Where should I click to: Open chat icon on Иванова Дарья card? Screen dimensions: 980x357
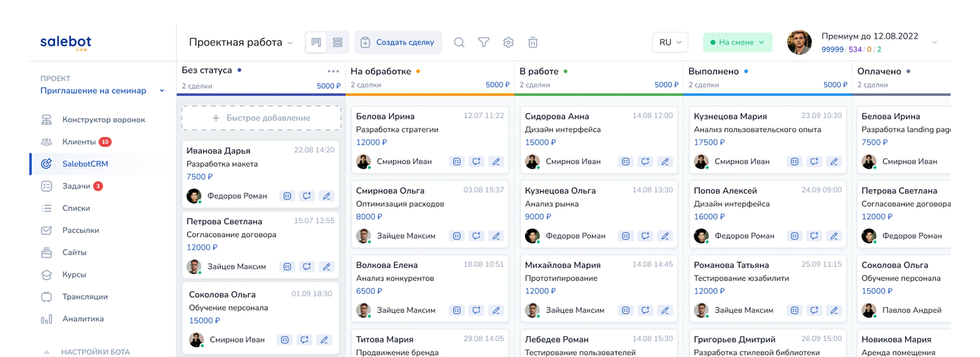(307, 196)
